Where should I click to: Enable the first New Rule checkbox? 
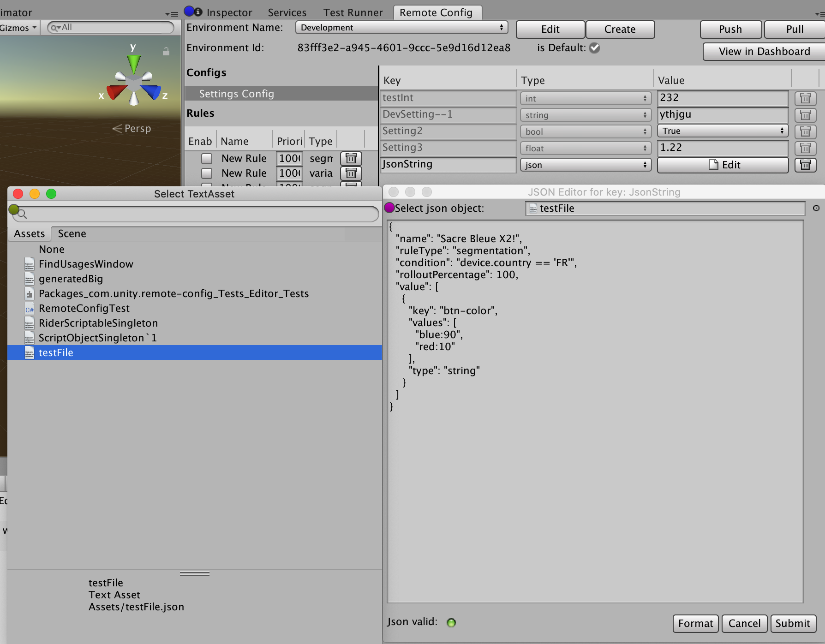pos(206,158)
